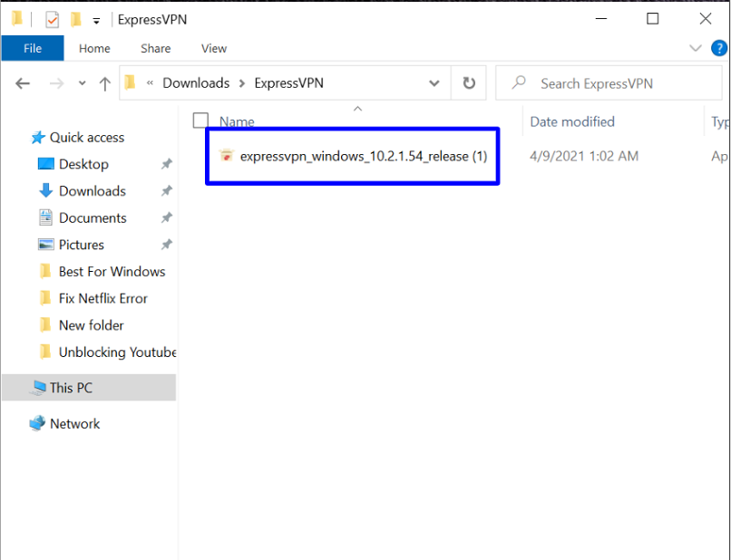The image size is (731, 560).
Task: Open the Share ribbon tab
Action: (x=156, y=48)
